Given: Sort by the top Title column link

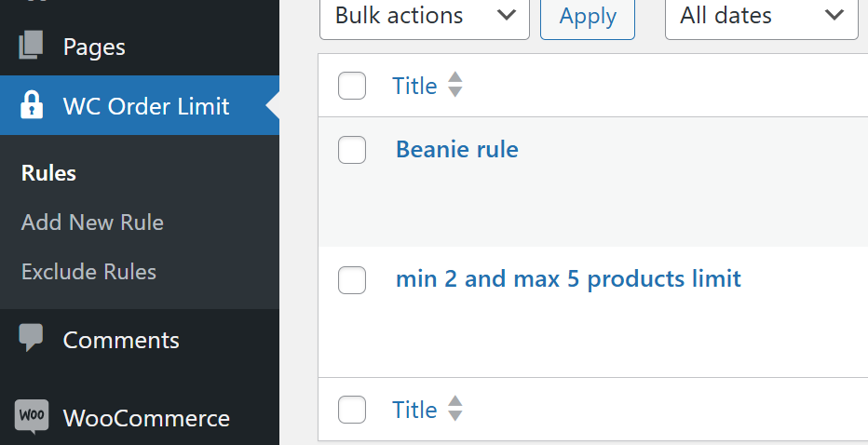Looking at the screenshot, I should point(414,86).
